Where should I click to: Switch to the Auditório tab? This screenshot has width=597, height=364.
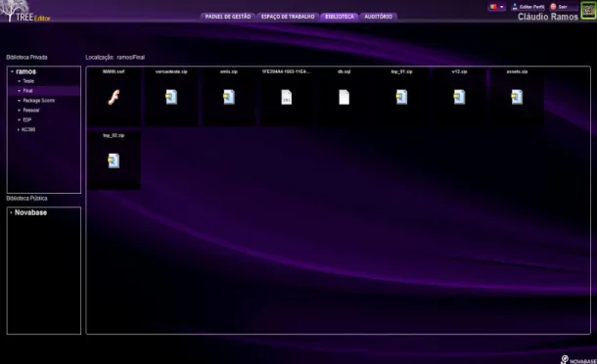pyautogui.click(x=378, y=17)
